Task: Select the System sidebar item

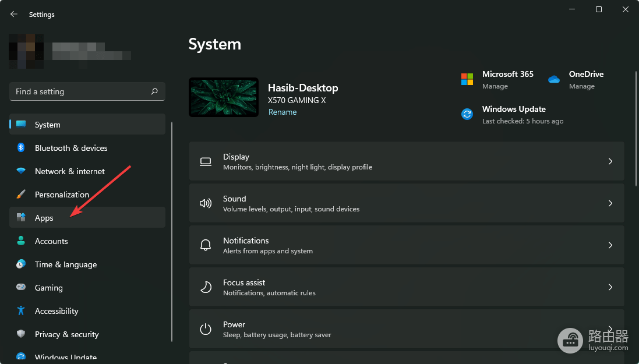Action: (x=87, y=124)
